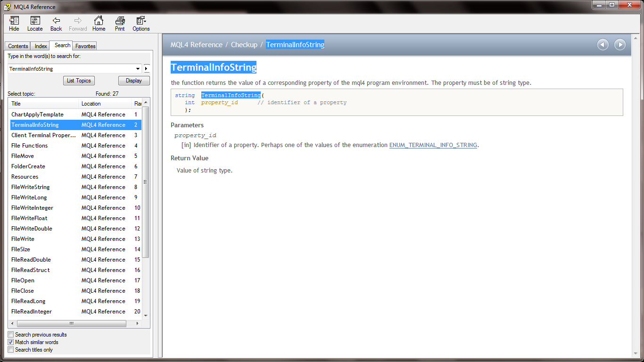The width and height of the screenshot is (644, 362).
Task: Select FileWriteDouble topic
Action: click(75, 229)
